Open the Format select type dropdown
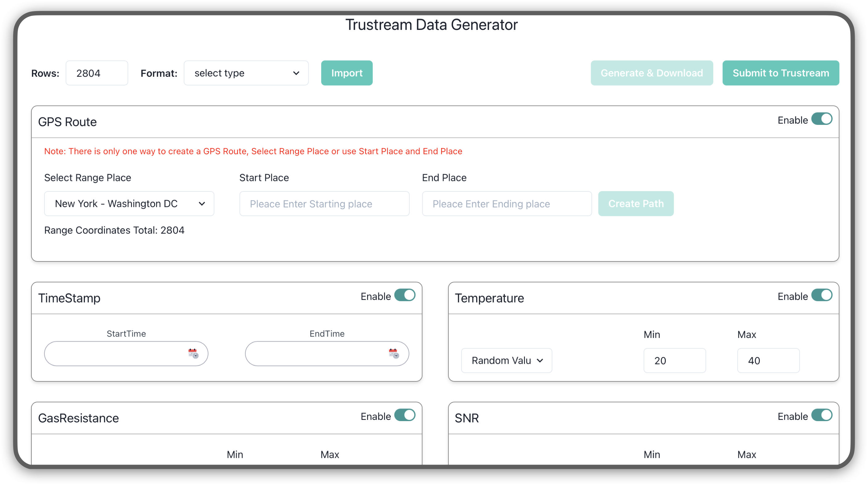Screen dimensions: 868x484 tap(246, 73)
